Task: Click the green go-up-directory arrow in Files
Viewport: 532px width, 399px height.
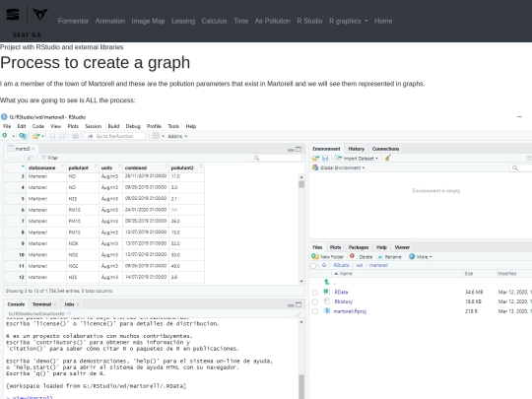Action: click(x=327, y=282)
